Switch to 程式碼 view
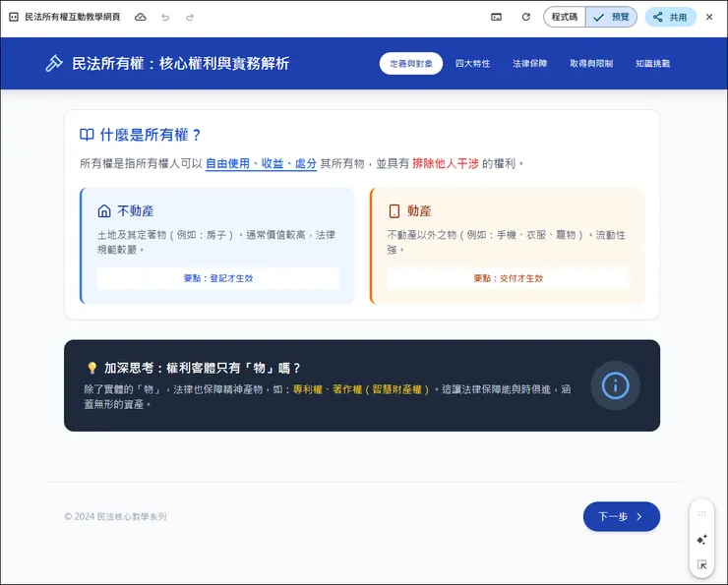Image resolution: width=728 pixels, height=585 pixels. (x=565, y=17)
